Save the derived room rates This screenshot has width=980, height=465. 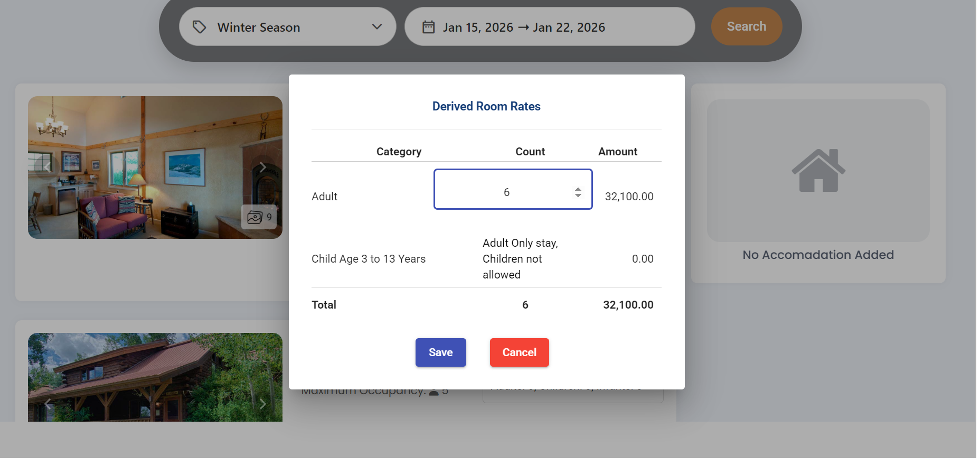tap(440, 352)
